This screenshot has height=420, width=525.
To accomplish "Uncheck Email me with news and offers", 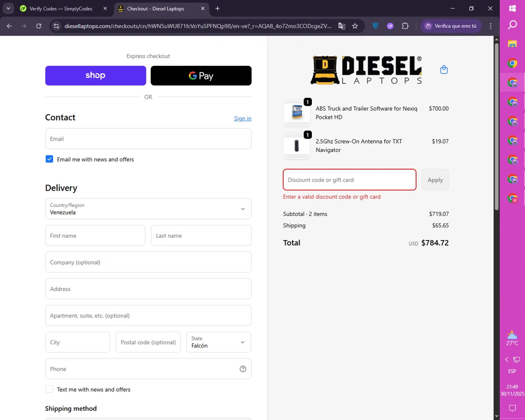I will click(x=49, y=159).
